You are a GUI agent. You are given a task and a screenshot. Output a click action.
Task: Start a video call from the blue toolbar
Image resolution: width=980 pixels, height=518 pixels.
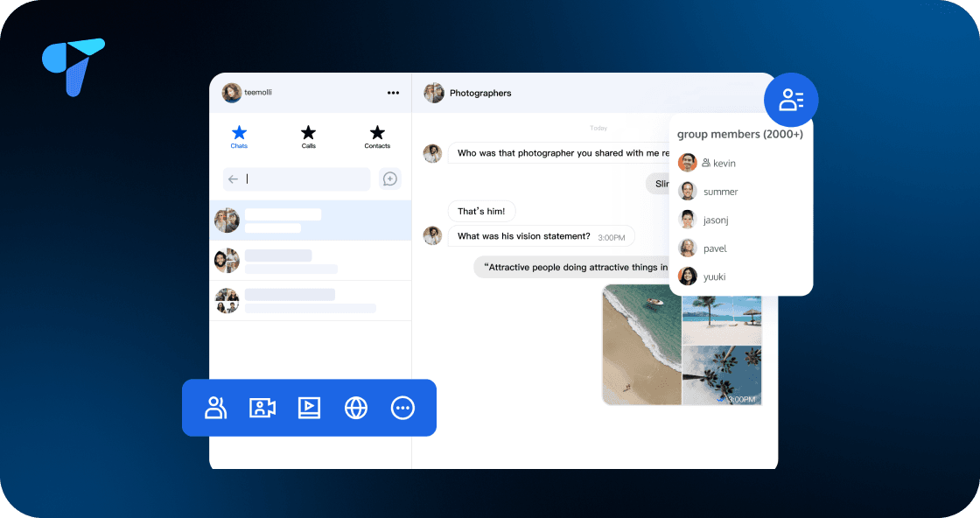coord(262,408)
